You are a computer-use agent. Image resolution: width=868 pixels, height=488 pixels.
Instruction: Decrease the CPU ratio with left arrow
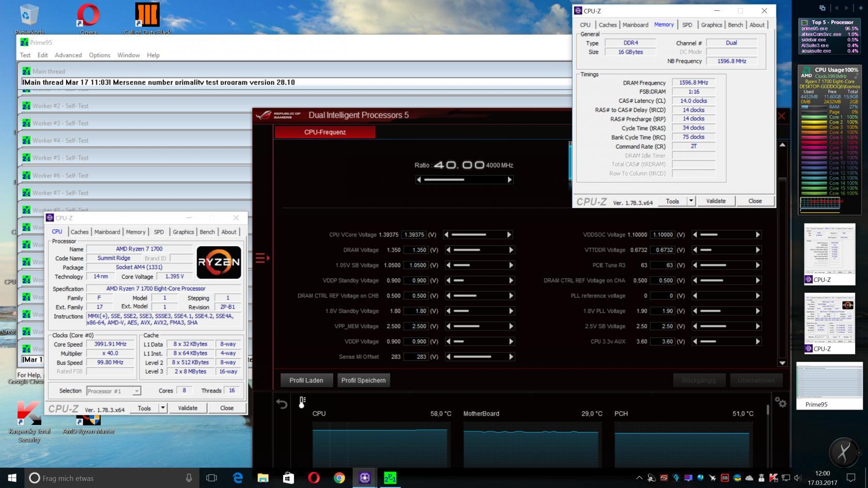(x=419, y=180)
